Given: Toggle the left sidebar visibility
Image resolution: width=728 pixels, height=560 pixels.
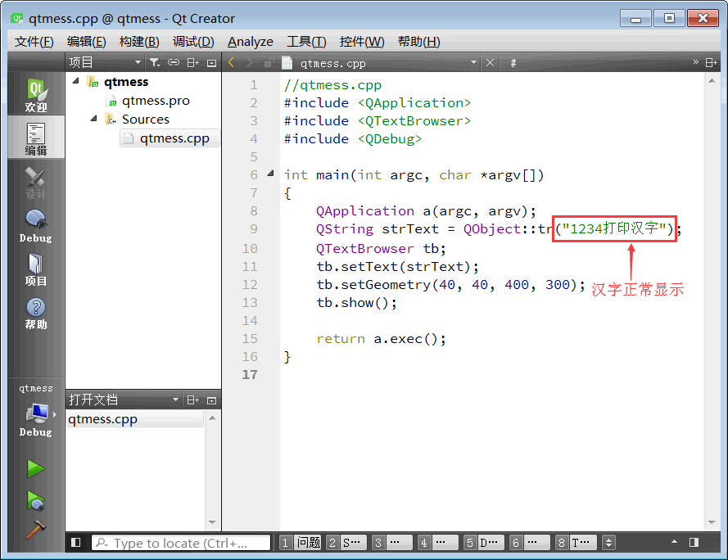Looking at the screenshot, I should [76, 542].
